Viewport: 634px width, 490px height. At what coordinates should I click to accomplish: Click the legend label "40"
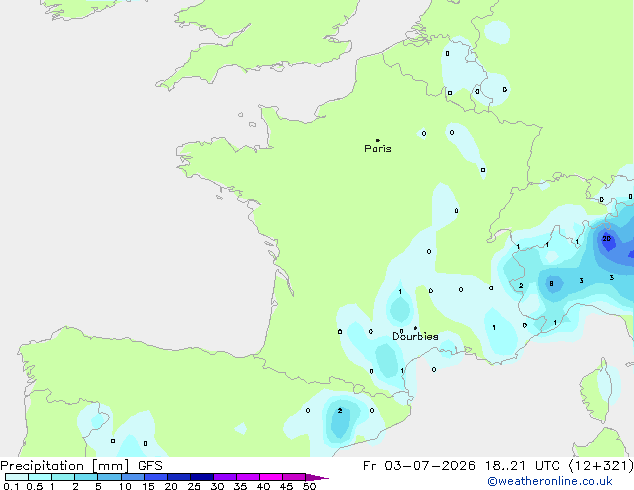tap(263, 486)
